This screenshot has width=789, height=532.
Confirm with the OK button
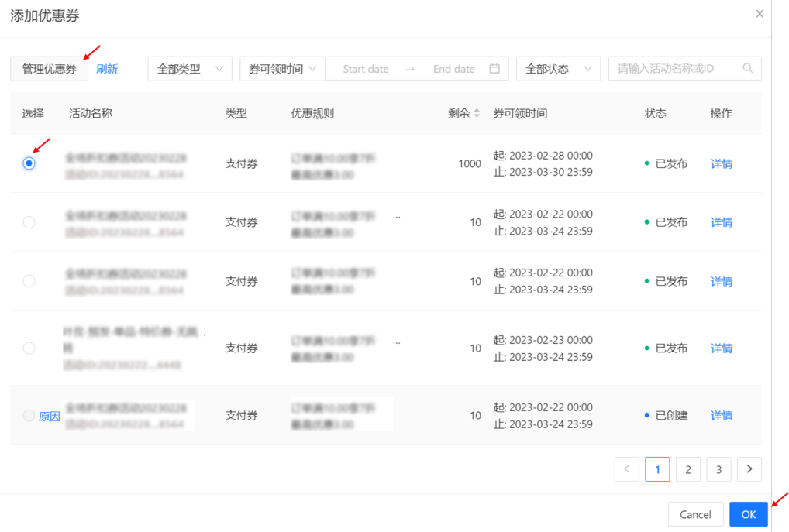[x=749, y=514]
